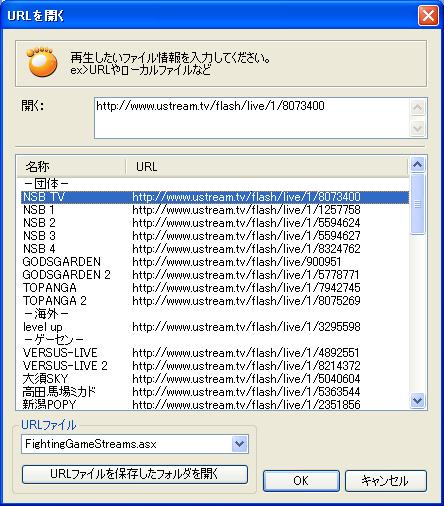The image size is (444, 506).
Task: Click the URL ending in 900951
Action: click(x=237, y=262)
